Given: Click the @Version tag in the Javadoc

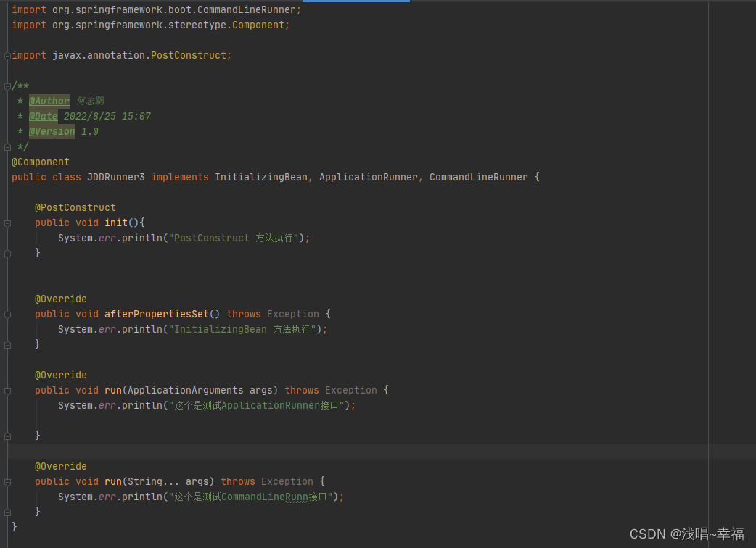Looking at the screenshot, I should [52, 131].
